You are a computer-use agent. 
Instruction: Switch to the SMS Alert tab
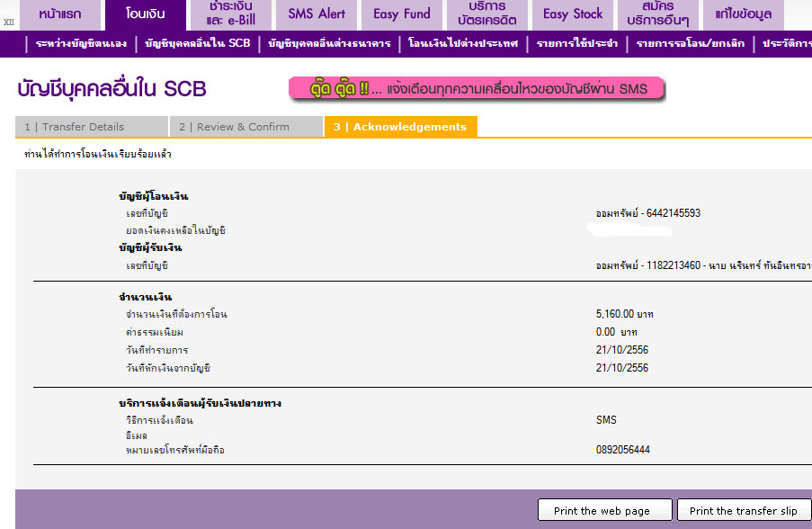(317, 14)
